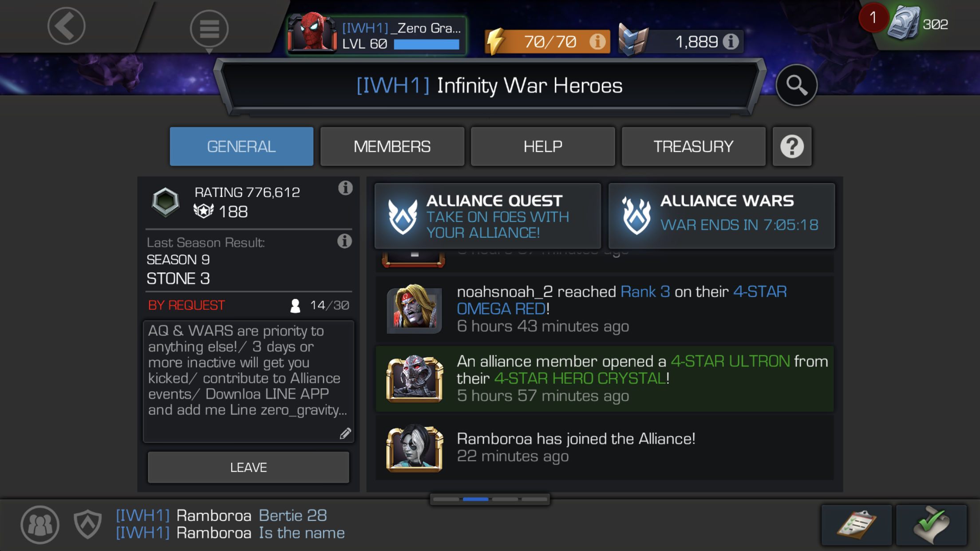Open the hamburger main menu
Image resolution: width=980 pixels, height=551 pixels.
tap(209, 29)
